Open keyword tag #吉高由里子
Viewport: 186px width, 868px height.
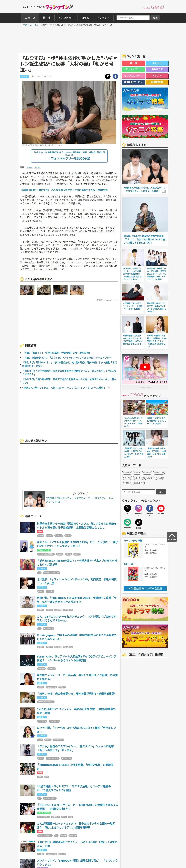click(139, 483)
